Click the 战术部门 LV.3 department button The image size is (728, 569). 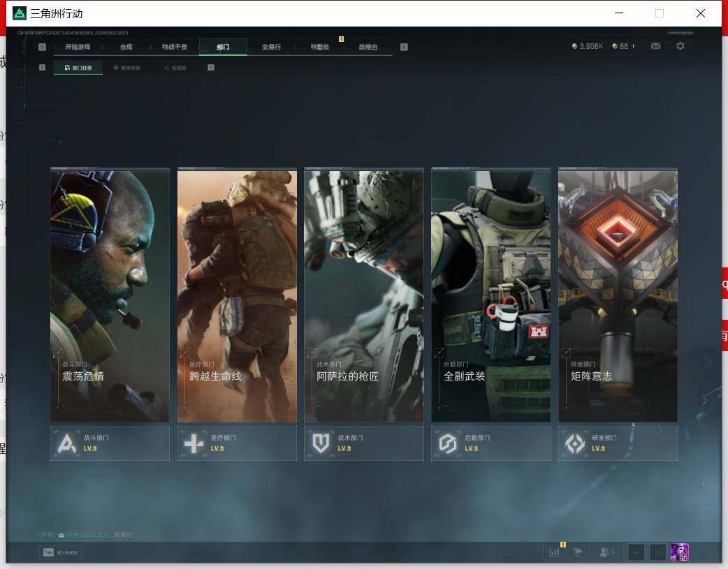[364, 443]
